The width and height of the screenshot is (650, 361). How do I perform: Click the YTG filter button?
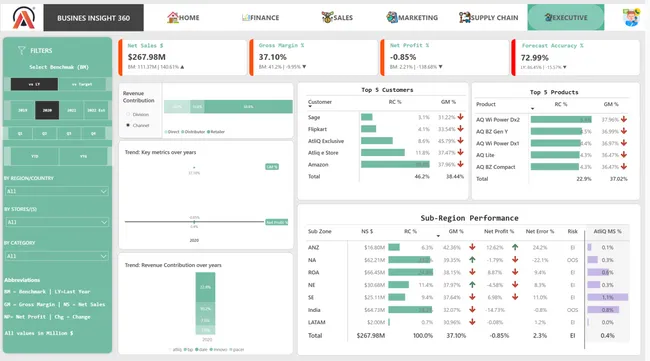pyautogui.click(x=83, y=156)
